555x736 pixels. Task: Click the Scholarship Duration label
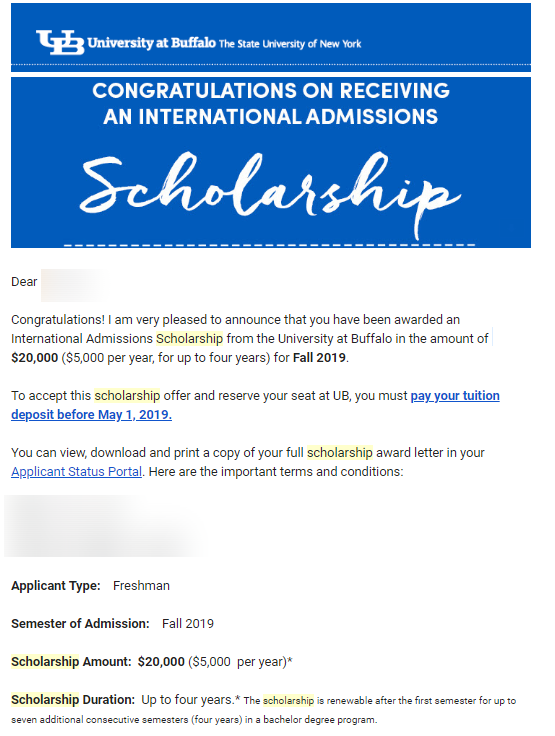point(73,700)
